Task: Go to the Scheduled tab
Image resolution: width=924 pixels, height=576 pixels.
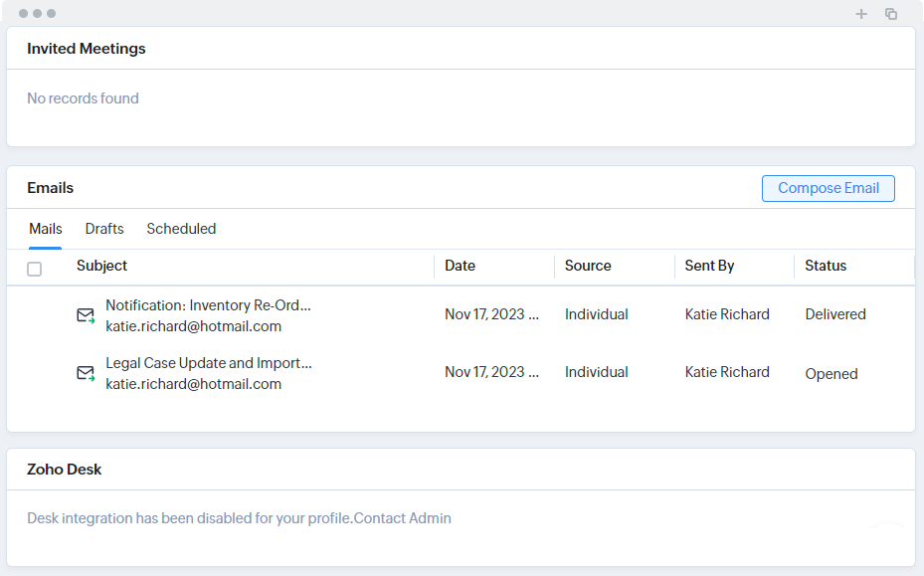Action: tap(181, 229)
